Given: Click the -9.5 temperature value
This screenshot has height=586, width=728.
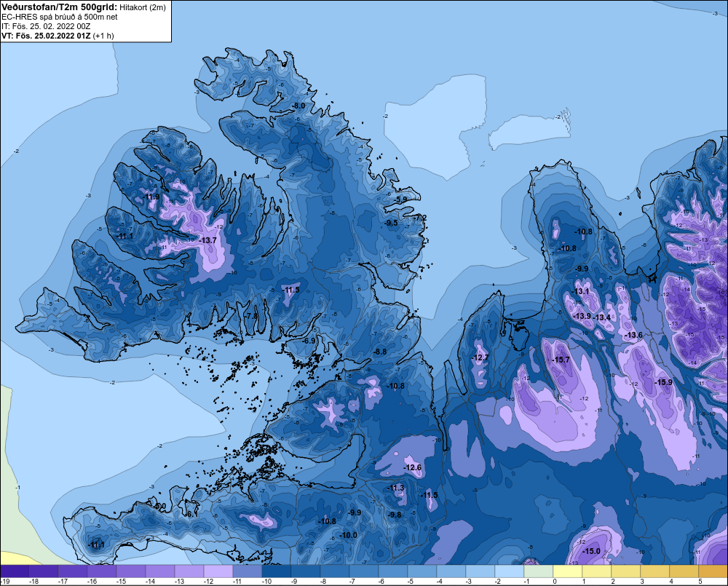Looking at the screenshot, I should [392, 223].
